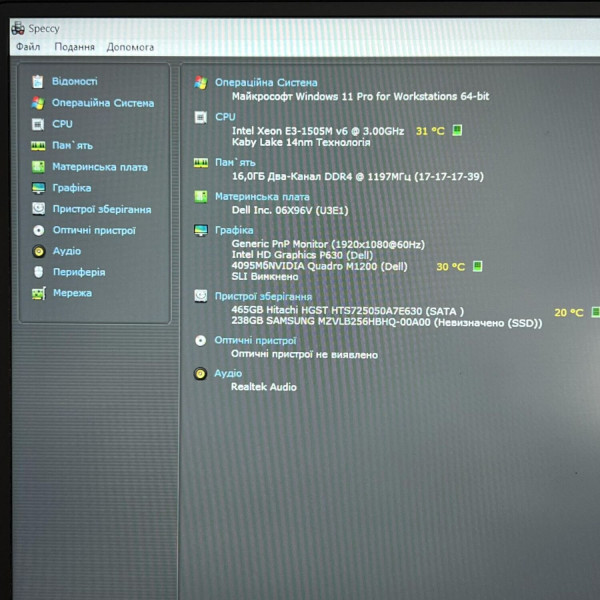Click the Windows flag icon in summary pane
The height and width of the screenshot is (600, 600).
click(x=201, y=82)
